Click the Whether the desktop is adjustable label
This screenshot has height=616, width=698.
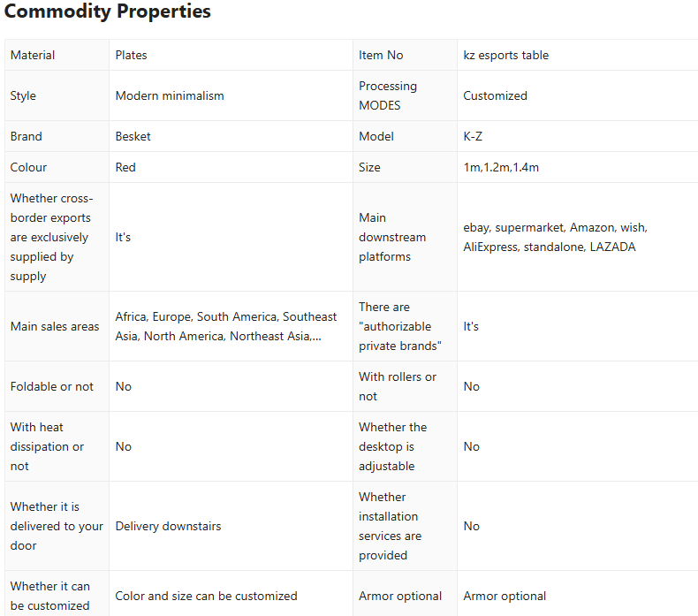(x=393, y=446)
